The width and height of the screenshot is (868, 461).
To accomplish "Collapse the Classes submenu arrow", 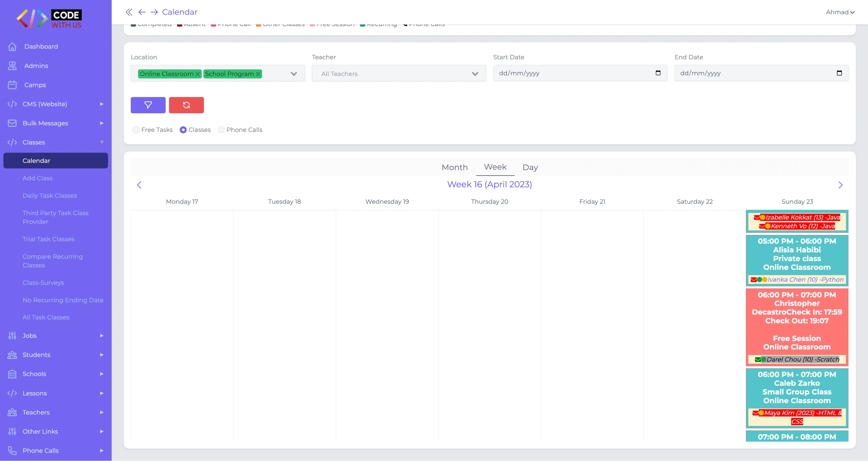I will (x=102, y=143).
